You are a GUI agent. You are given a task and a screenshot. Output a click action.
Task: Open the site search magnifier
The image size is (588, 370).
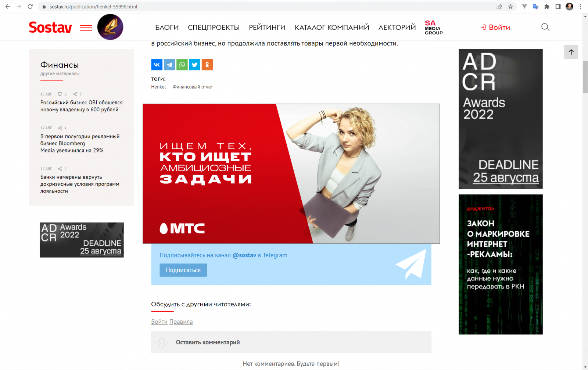[x=545, y=27]
